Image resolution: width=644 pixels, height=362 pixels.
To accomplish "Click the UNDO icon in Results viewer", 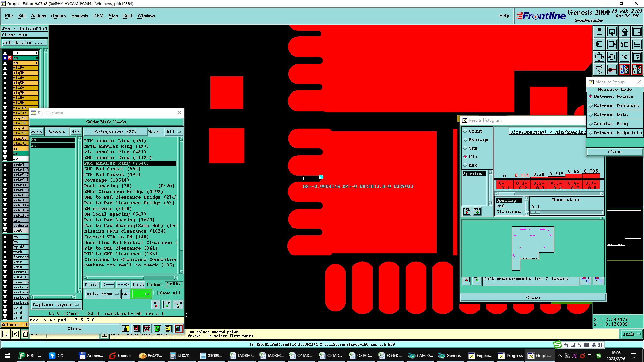I will 178,304.
